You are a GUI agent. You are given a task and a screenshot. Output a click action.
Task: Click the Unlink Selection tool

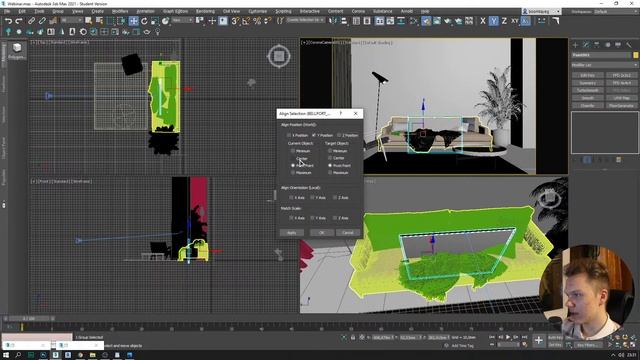tap(42, 20)
